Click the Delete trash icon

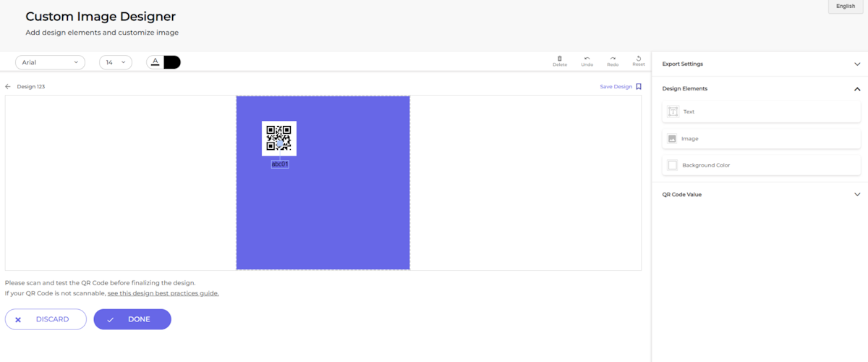[x=560, y=59]
